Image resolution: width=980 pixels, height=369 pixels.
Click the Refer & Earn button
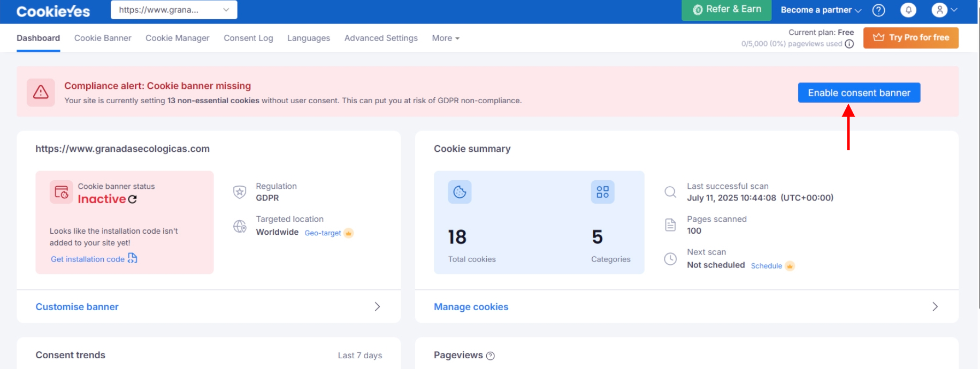[x=726, y=10]
